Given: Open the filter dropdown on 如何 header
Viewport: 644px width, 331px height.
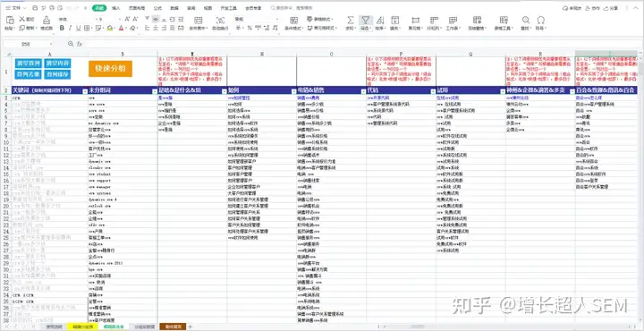Looking at the screenshot, I should (x=293, y=90).
